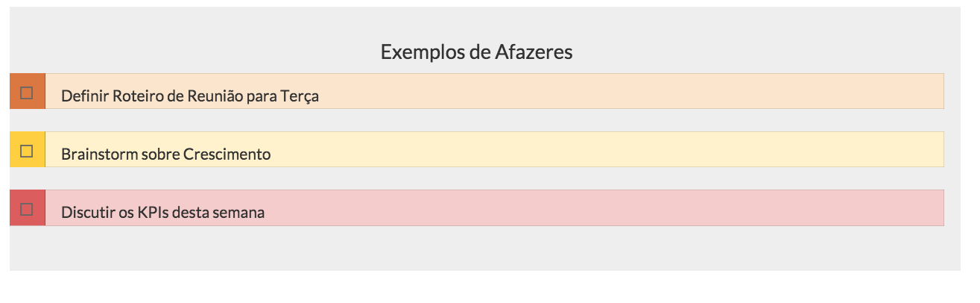980x303 pixels.
Task: Mark "Discutir os KPIs" task as done
Action: tap(27, 209)
